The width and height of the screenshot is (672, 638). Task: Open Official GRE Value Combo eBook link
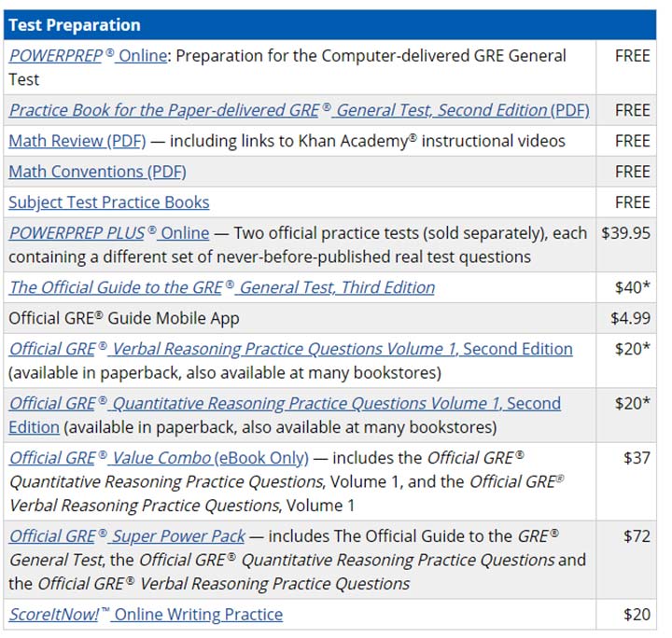[159, 458]
